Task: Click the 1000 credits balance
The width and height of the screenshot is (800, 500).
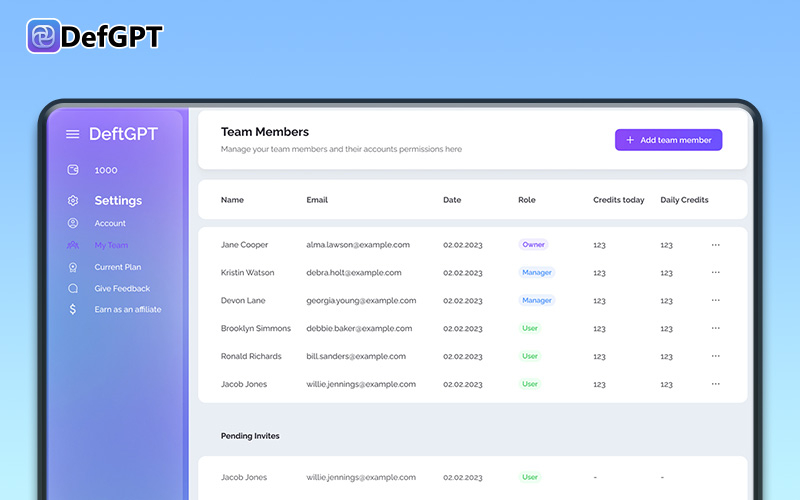Action: tap(106, 170)
